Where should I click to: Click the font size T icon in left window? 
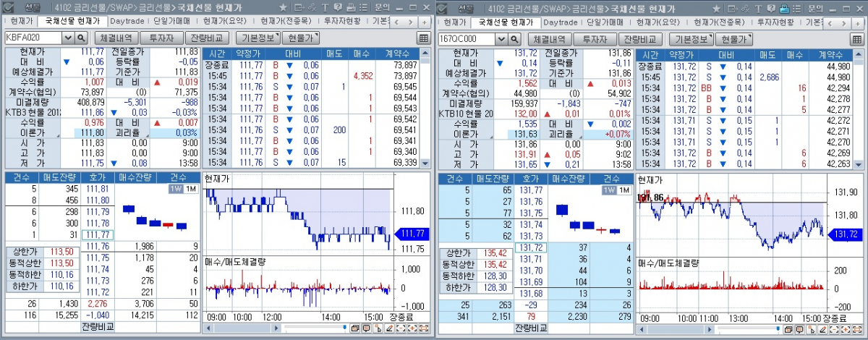point(325,8)
